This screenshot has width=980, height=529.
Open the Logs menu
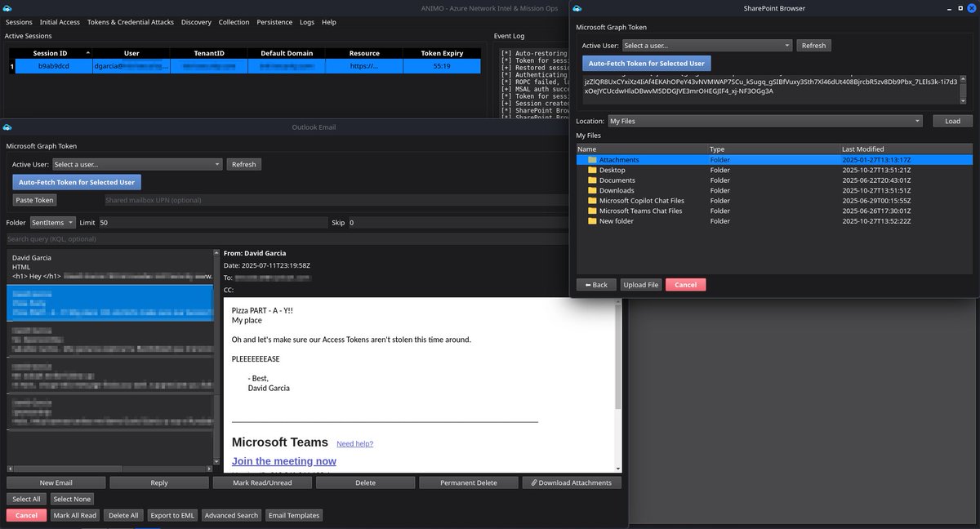click(307, 22)
